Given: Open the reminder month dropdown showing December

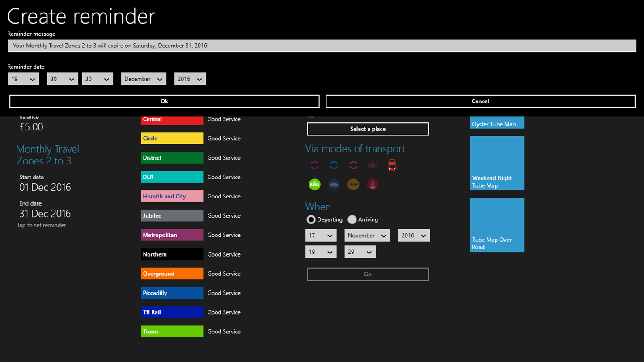Looking at the screenshot, I should coord(144,79).
